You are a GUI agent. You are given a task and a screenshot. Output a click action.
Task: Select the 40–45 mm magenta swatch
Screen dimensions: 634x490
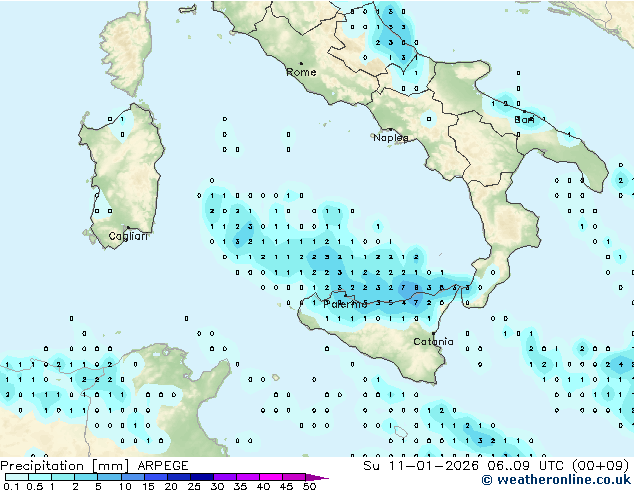[271, 477]
